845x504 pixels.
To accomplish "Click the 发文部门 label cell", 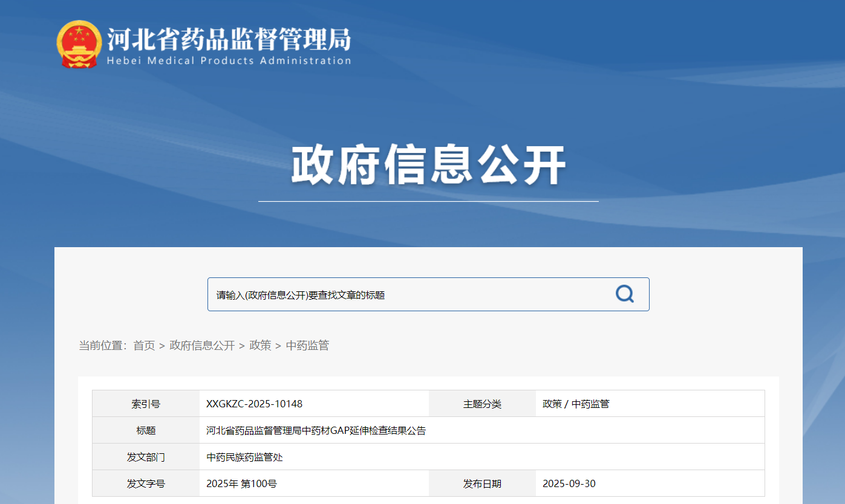I will 146,457.
